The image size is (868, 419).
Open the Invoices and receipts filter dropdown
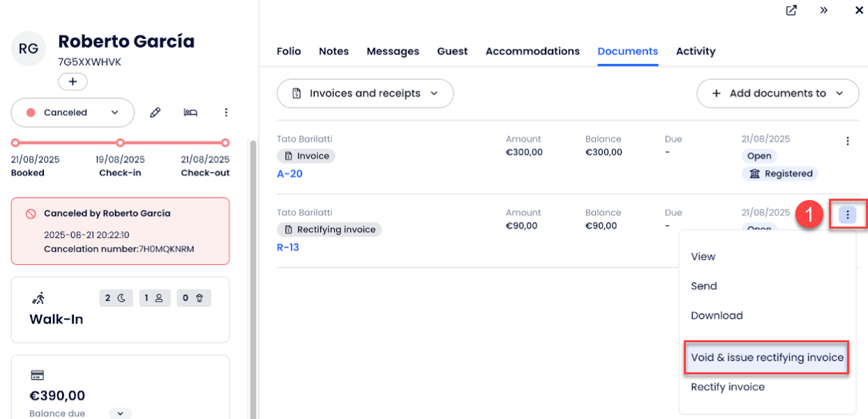pyautogui.click(x=365, y=93)
